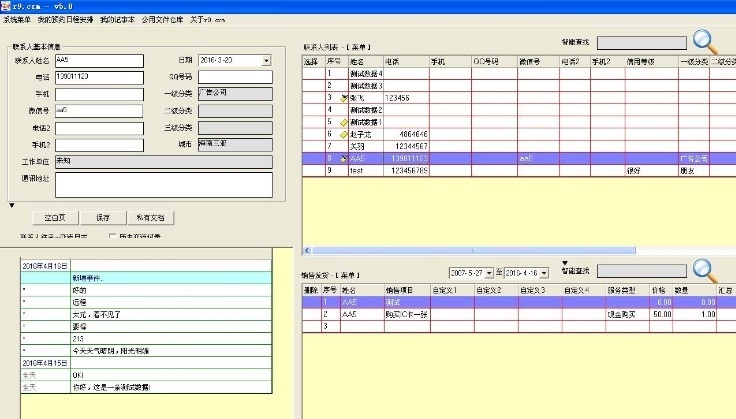Image resolution: width=736 pixels, height=419 pixels.
Task: Click the r9.crm app icon in the title bar
Action: [6, 5]
